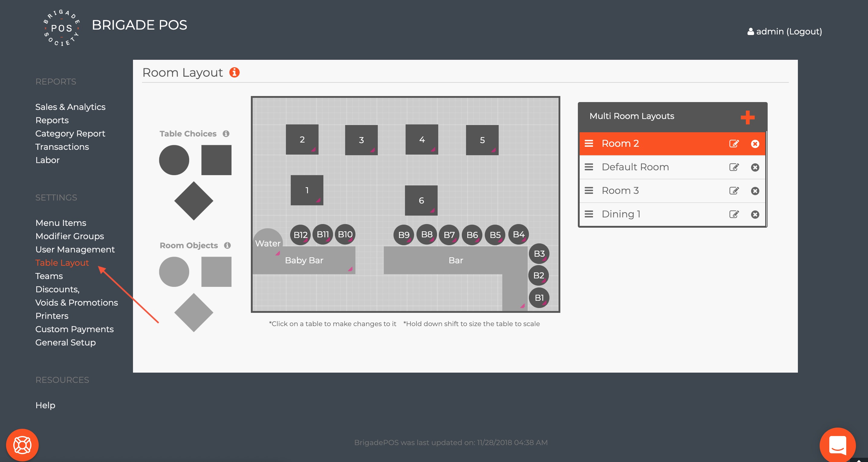This screenshot has width=868, height=462.
Task: Edit the Room 2 layout name
Action: pyautogui.click(x=734, y=144)
